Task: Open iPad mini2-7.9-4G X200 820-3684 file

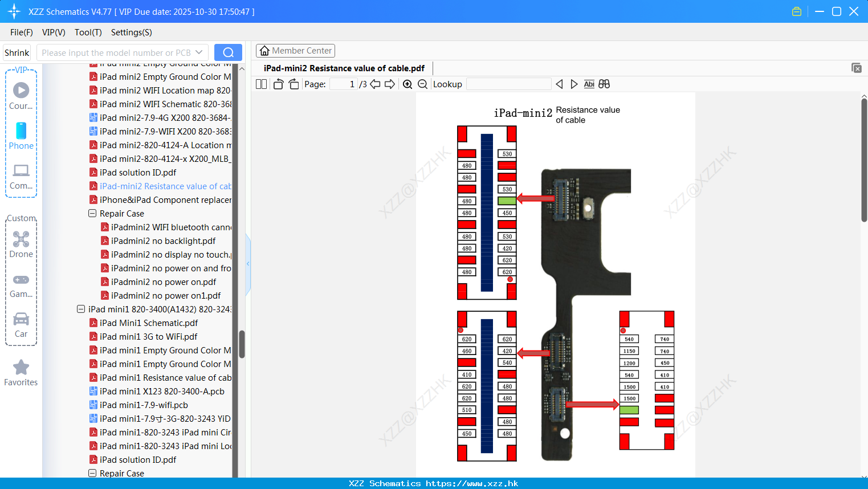Action: point(160,117)
